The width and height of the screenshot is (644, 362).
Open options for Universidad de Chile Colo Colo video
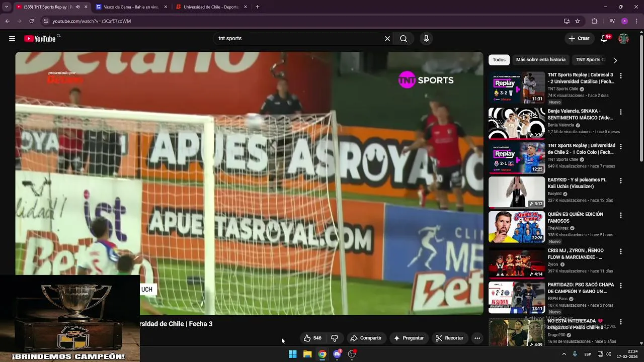coord(620,146)
